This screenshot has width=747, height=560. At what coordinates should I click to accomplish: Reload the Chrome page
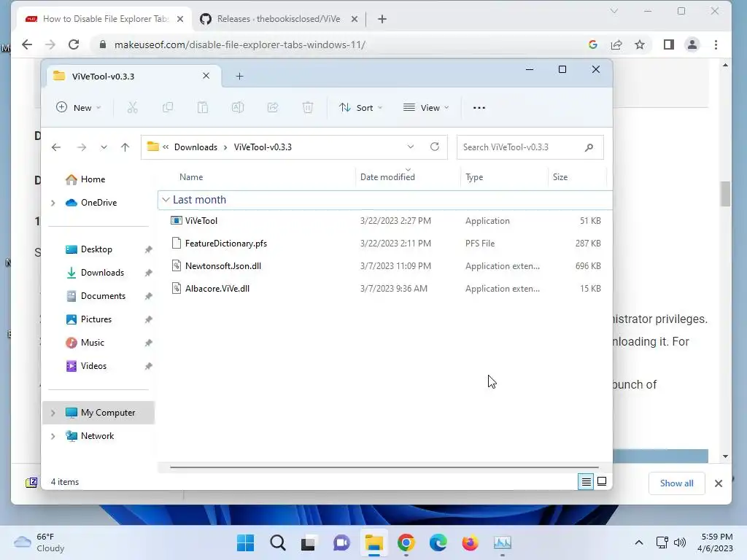coord(74,44)
